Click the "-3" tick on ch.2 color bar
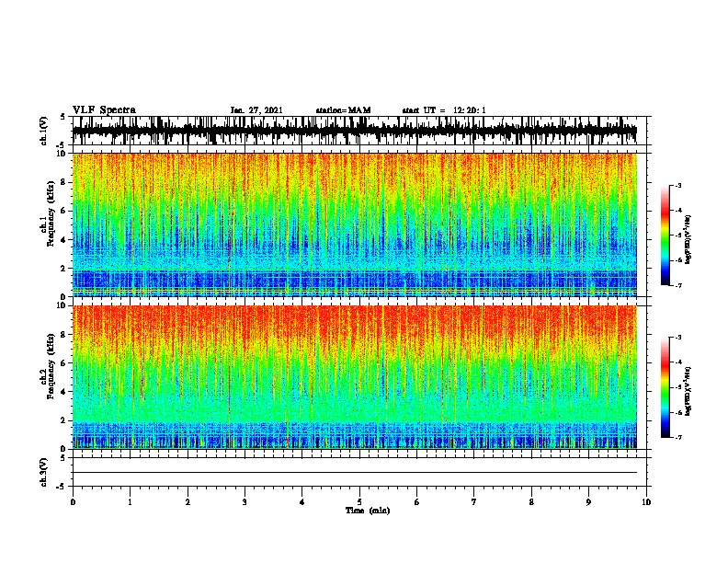 coord(677,338)
